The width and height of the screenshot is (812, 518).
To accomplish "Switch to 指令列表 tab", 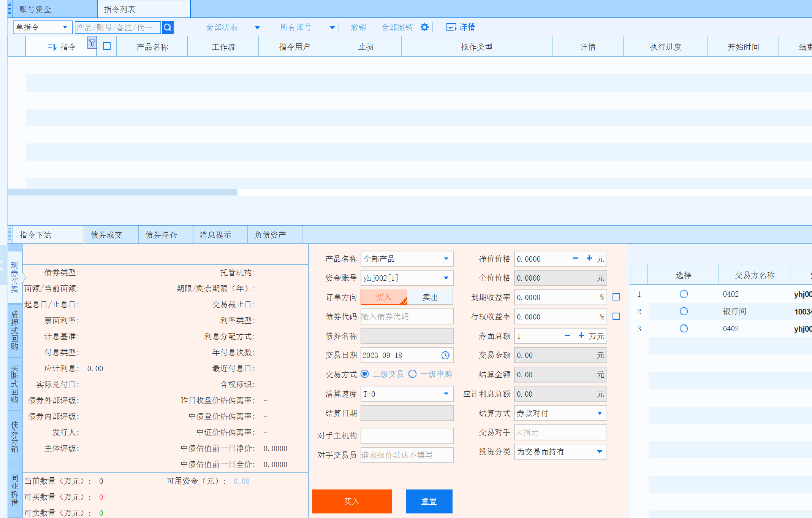I will pos(144,9).
